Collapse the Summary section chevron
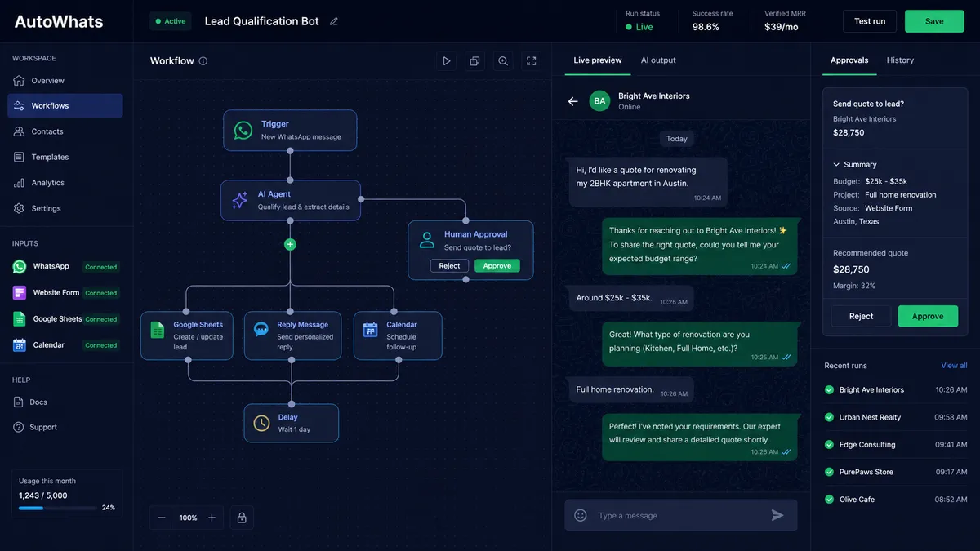This screenshot has width=980, height=551. point(836,164)
